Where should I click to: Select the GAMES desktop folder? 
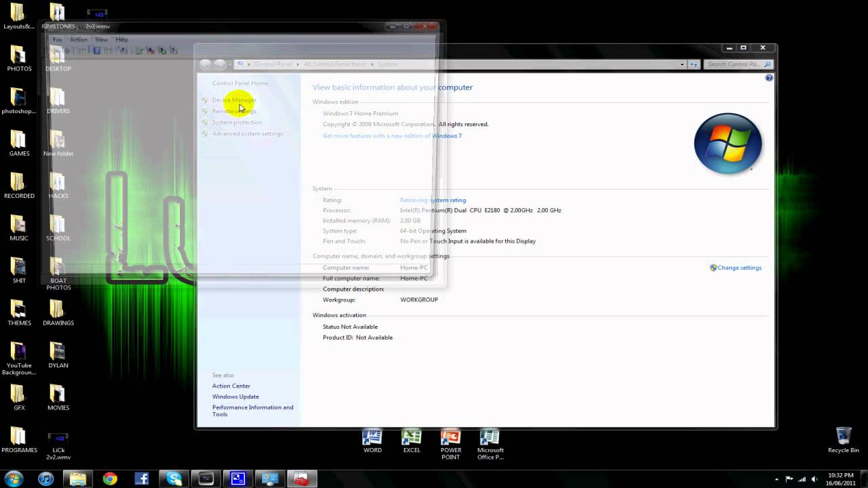(19, 144)
